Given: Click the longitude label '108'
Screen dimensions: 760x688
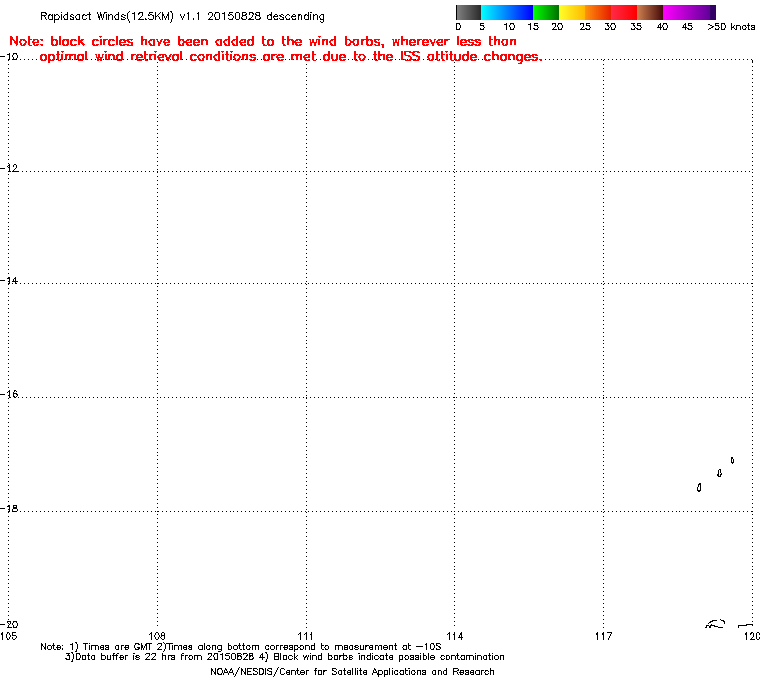Looking at the screenshot, I should pyautogui.click(x=157, y=636).
